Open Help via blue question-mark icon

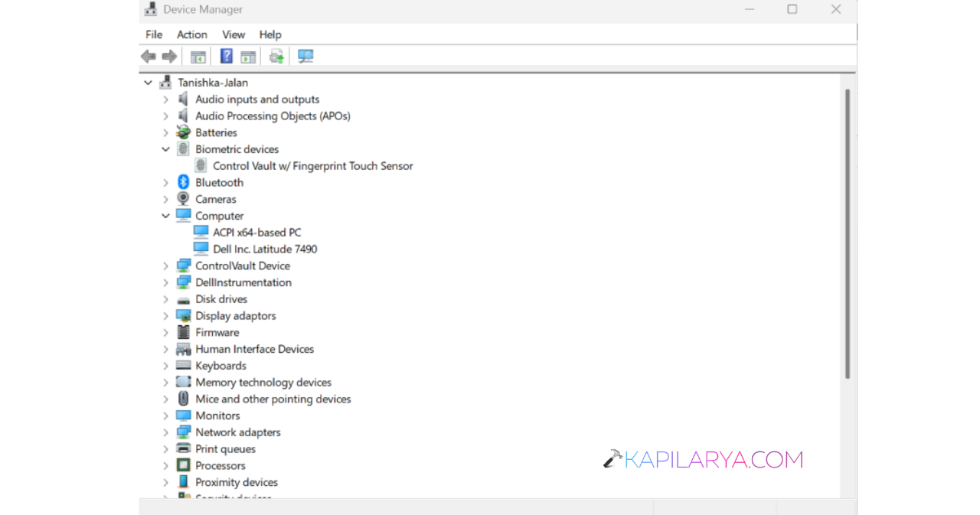pyautogui.click(x=227, y=56)
